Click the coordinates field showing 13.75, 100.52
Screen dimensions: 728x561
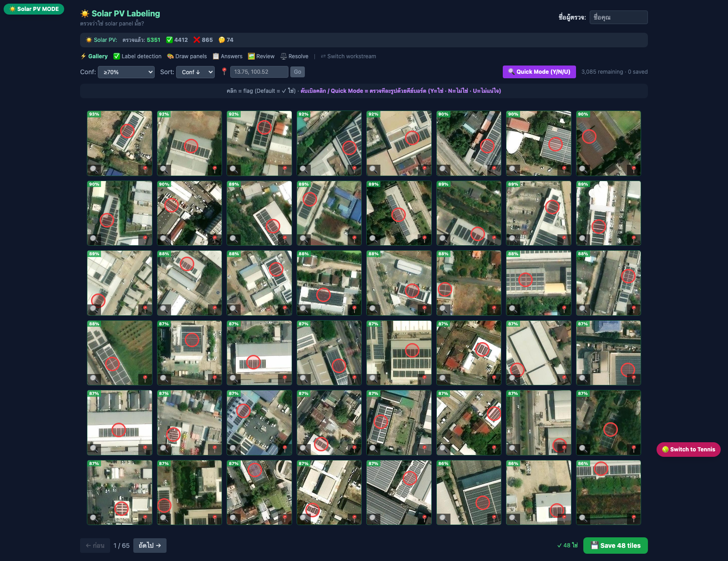pos(259,72)
